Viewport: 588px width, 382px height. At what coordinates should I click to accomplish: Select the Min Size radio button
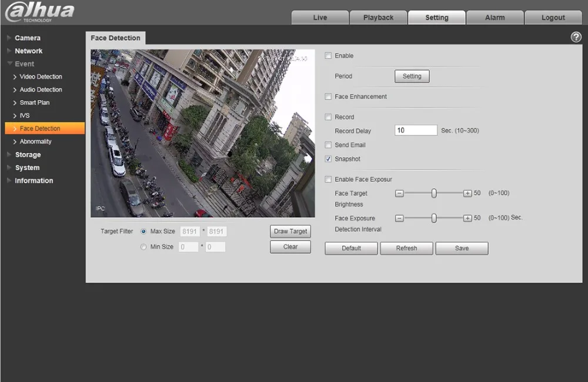coord(143,247)
